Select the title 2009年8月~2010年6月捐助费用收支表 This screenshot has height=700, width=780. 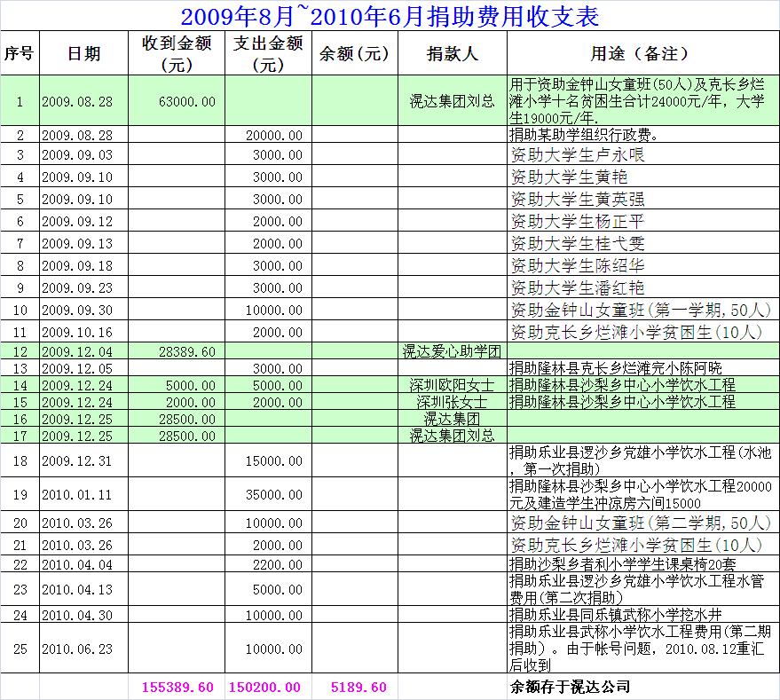[390, 17]
